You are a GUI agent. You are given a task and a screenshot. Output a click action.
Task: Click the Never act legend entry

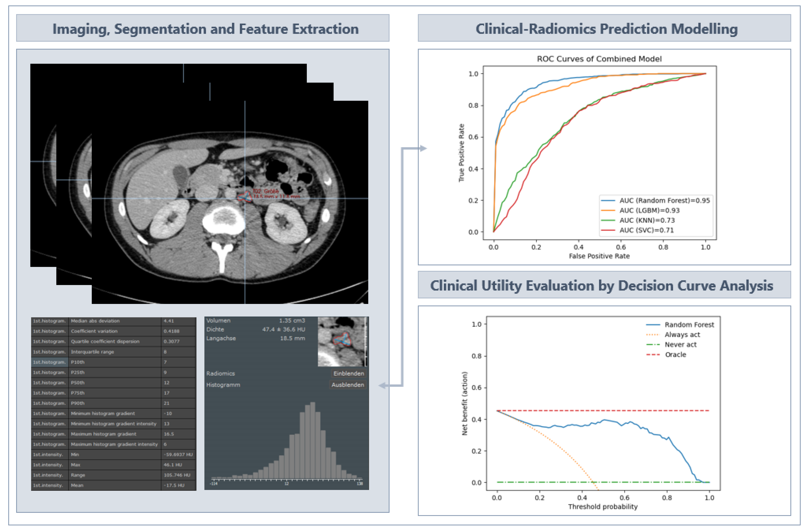(680, 345)
